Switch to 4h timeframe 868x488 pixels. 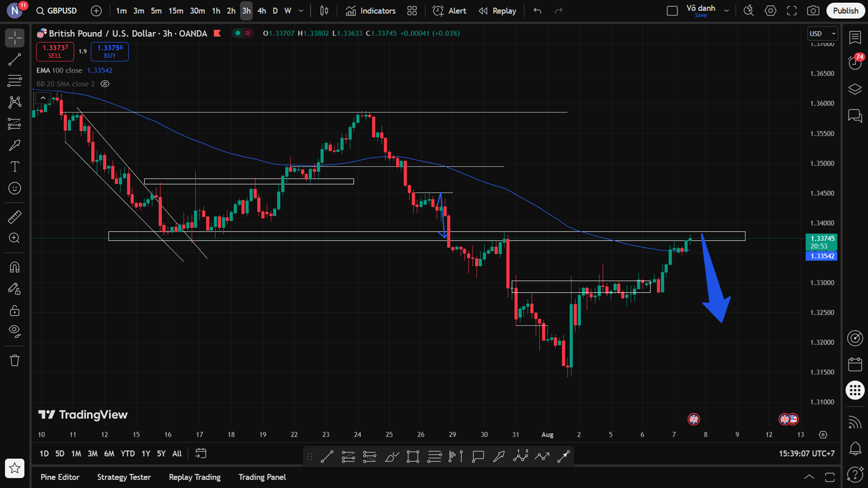click(x=261, y=11)
